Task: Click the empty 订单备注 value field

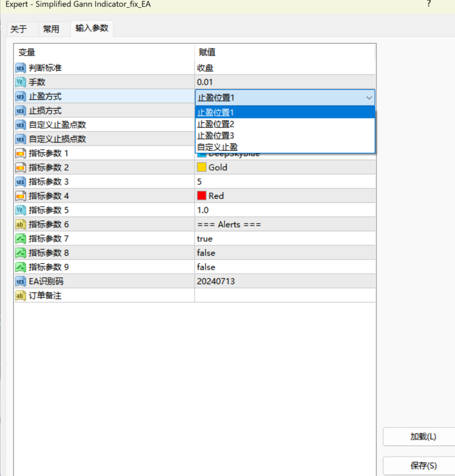Action: pos(279,295)
